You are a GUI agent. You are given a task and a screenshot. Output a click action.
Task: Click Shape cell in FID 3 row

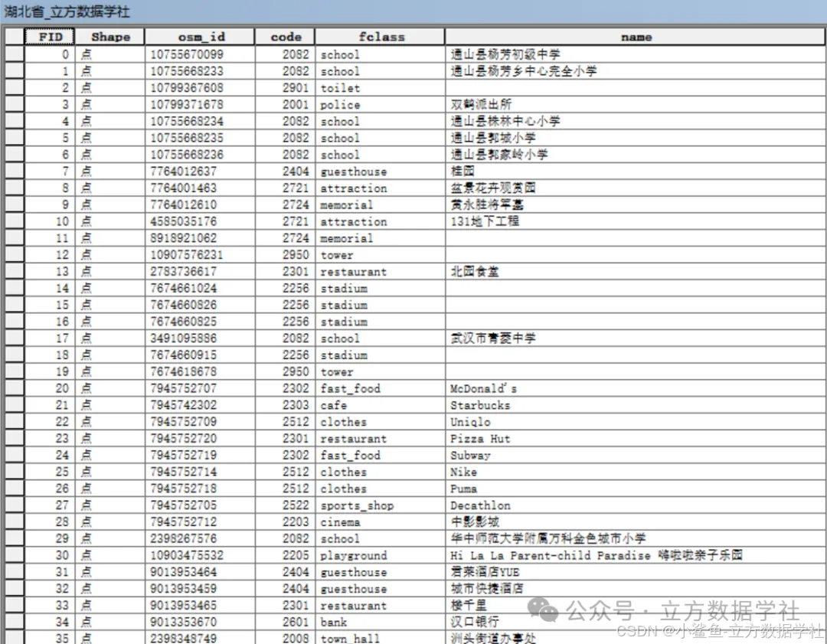[x=110, y=104]
